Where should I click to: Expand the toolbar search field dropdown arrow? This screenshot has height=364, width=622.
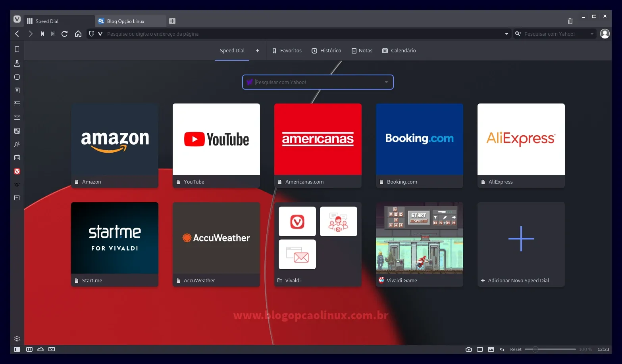click(x=592, y=34)
